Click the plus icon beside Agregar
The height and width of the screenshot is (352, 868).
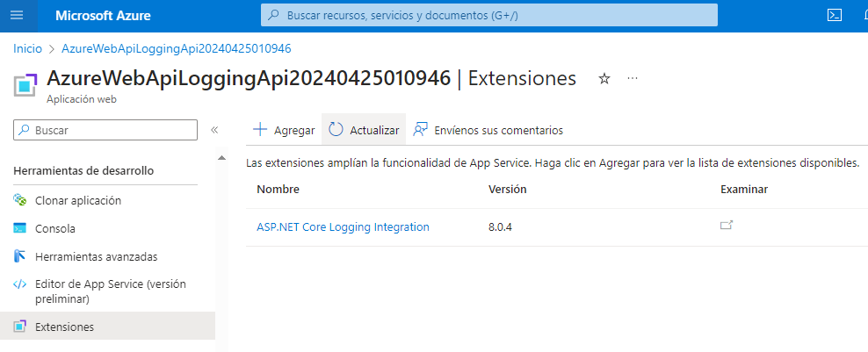(260, 130)
